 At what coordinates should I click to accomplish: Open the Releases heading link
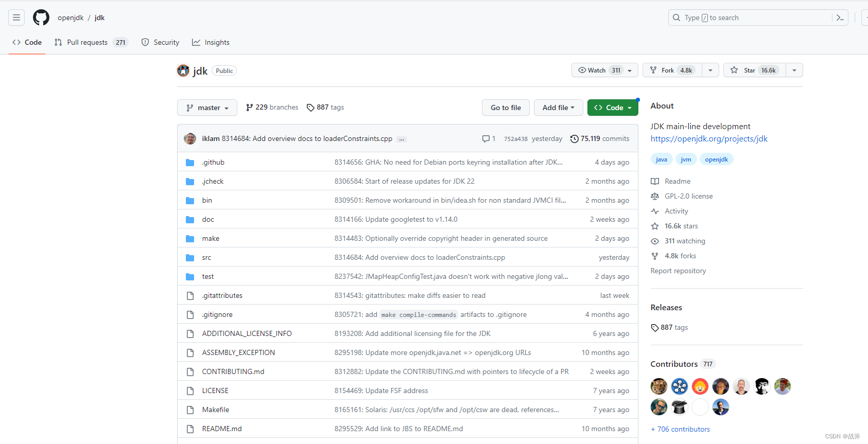(x=666, y=307)
